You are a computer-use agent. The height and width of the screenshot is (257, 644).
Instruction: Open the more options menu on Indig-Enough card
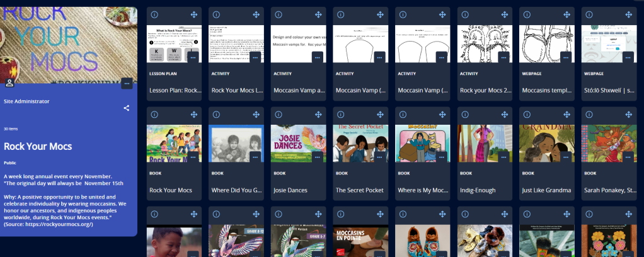503,157
